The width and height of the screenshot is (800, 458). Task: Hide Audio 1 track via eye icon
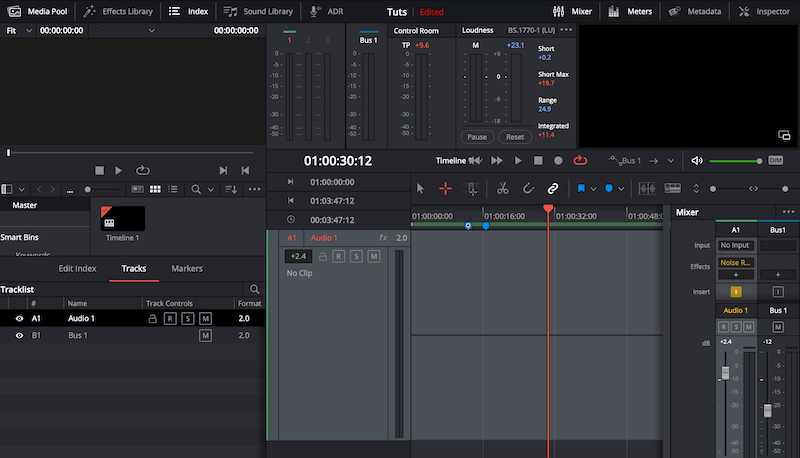pyautogui.click(x=19, y=318)
